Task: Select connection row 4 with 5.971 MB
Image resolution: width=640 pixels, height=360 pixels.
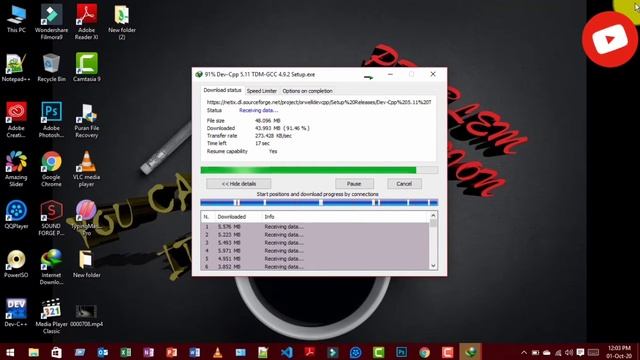Action: pyautogui.click(x=315, y=251)
